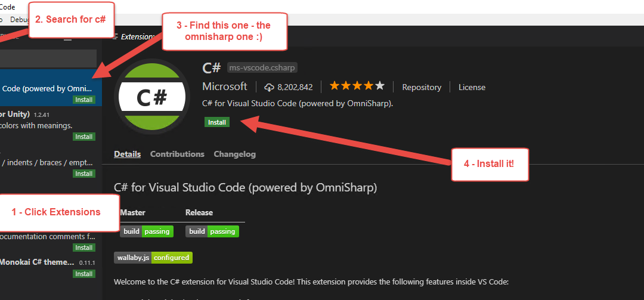Image resolution: width=644 pixels, height=300 pixels.
Task: Click the 'C# for Visual Studio Code (powered by OmniSharp)' heading
Action: pos(245,188)
